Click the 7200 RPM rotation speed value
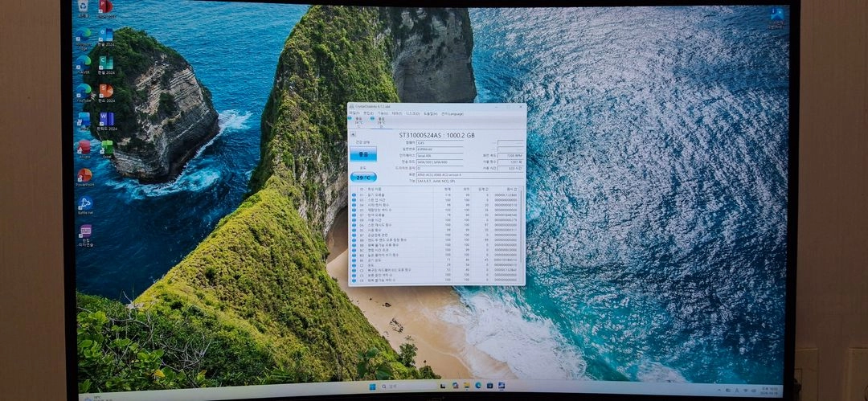Screen dimensions: 868x401 (510, 156)
